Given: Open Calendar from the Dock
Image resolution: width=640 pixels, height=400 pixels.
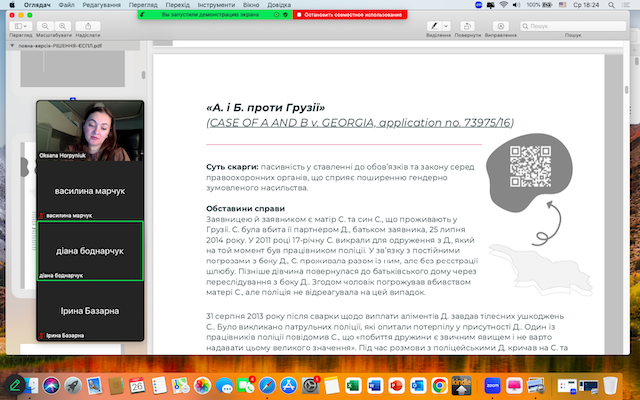Looking at the screenshot, I should 137,385.
